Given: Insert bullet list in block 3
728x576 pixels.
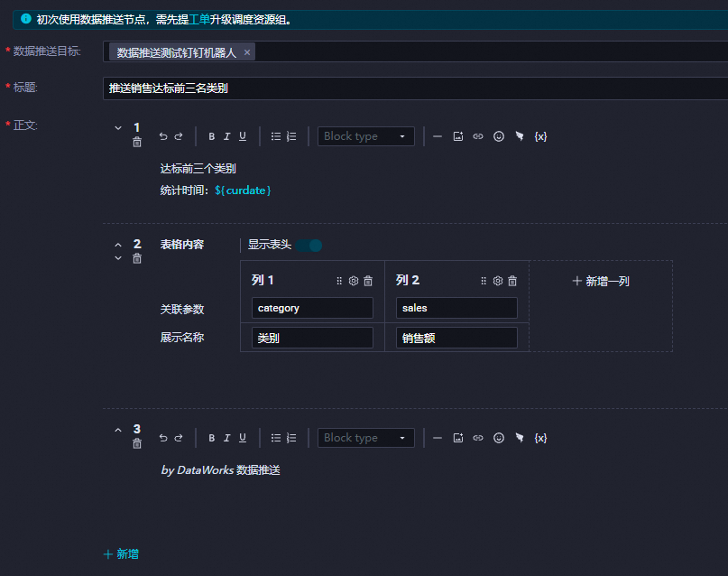Looking at the screenshot, I should 276,438.
